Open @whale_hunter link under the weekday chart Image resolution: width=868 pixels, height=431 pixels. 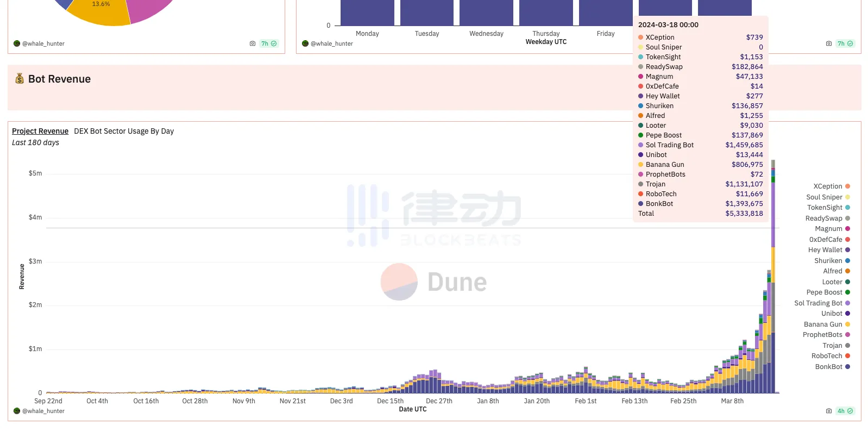[x=331, y=43]
